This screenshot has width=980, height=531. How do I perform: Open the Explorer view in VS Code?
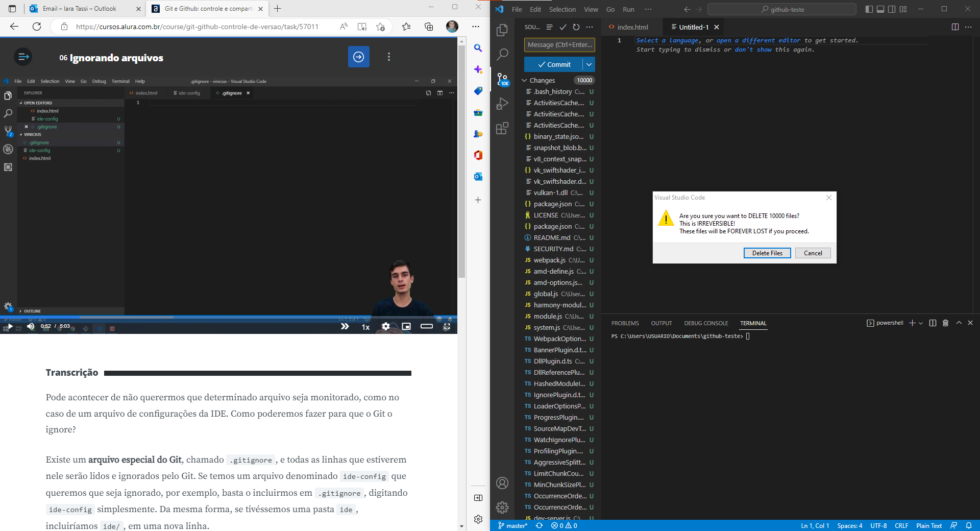tap(502, 30)
